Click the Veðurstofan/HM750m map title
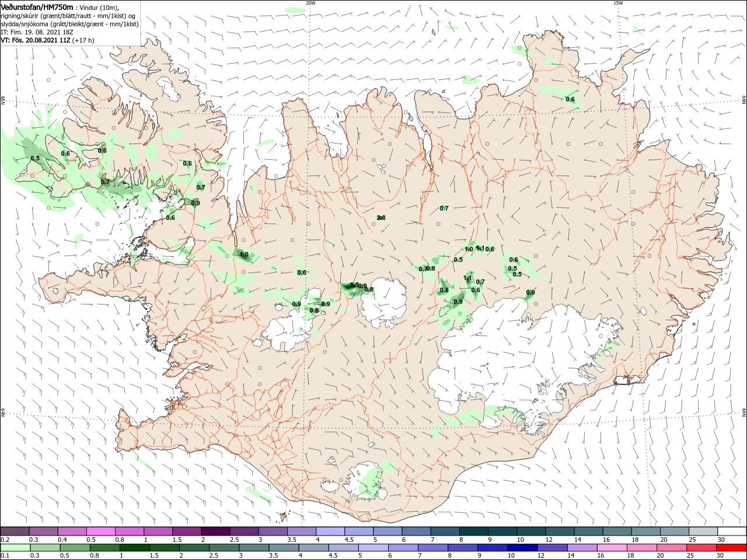Screen dimensions: 747x560 click(x=37, y=6)
